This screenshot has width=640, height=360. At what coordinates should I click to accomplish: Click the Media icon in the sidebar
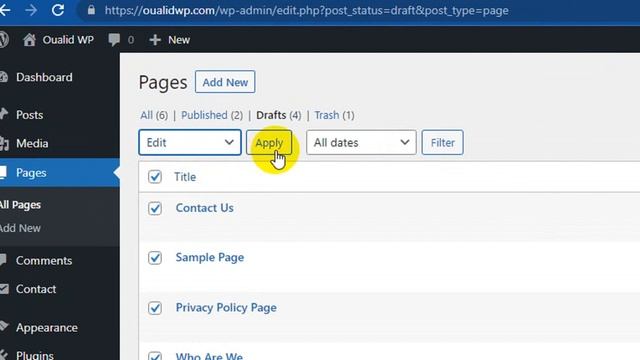point(4,143)
